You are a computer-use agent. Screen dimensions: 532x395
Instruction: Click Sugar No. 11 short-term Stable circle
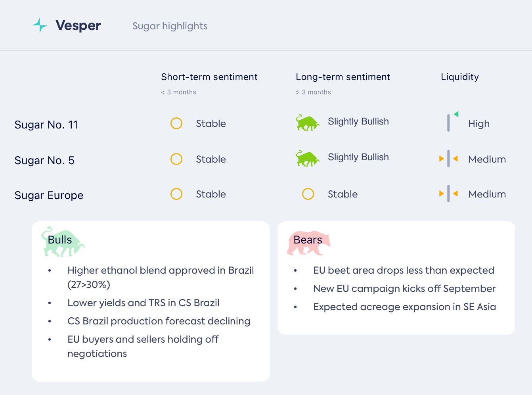176,123
